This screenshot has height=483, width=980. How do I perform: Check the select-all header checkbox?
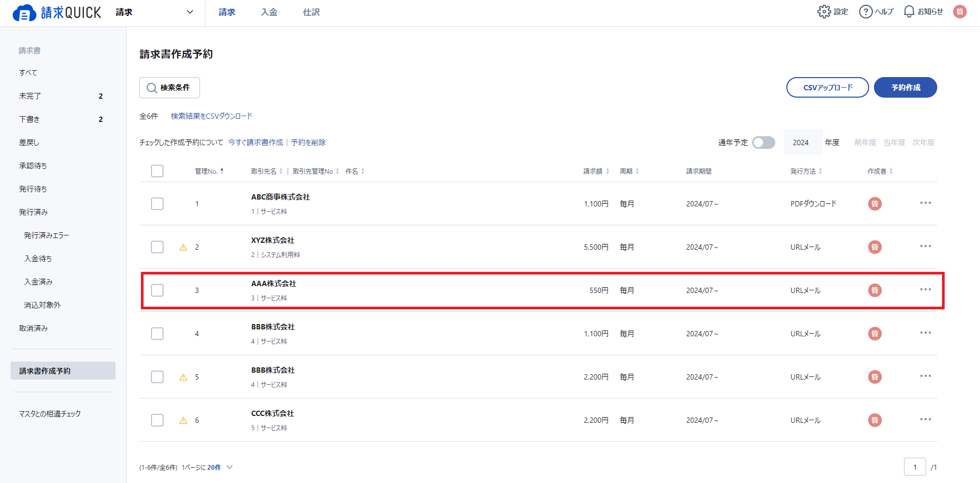157,171
